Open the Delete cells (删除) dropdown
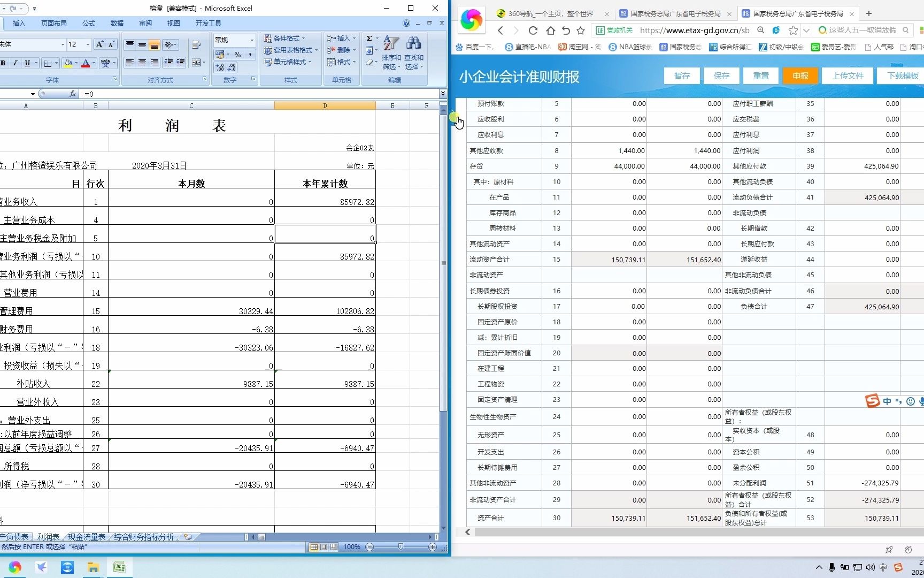This screenshot has height=578, width=924. click(342, 50)
